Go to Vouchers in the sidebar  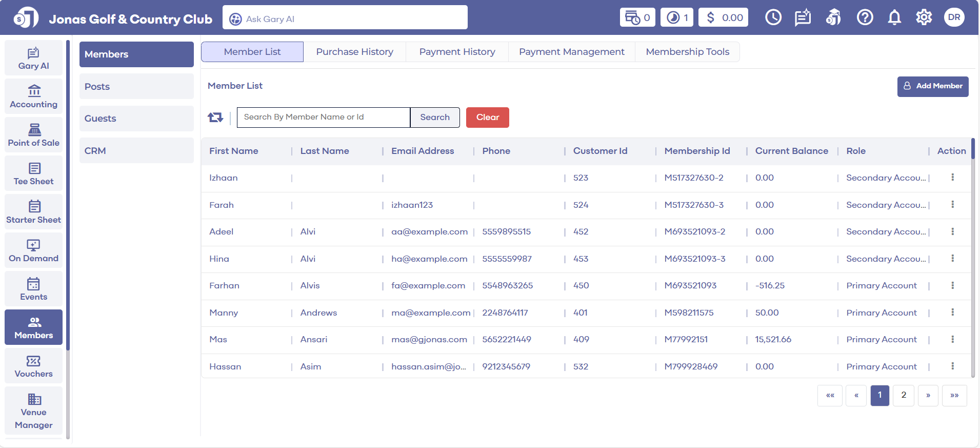[34, 366]
